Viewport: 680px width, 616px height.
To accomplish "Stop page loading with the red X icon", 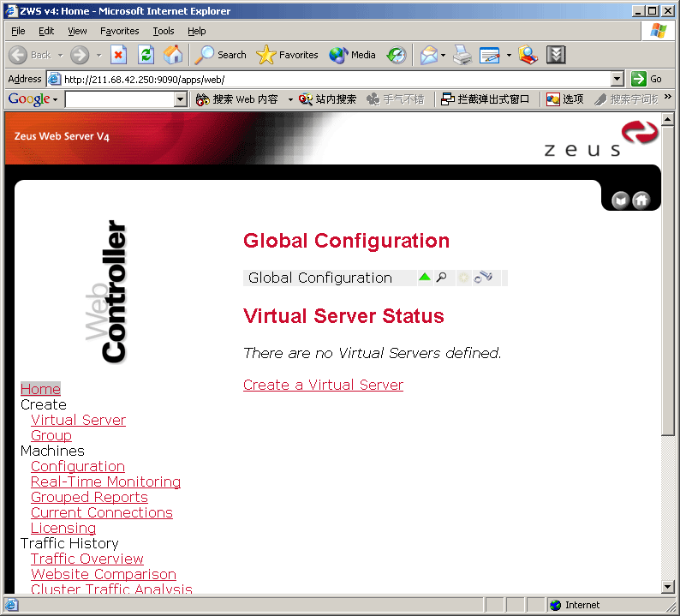I will [x=118, y=55].
